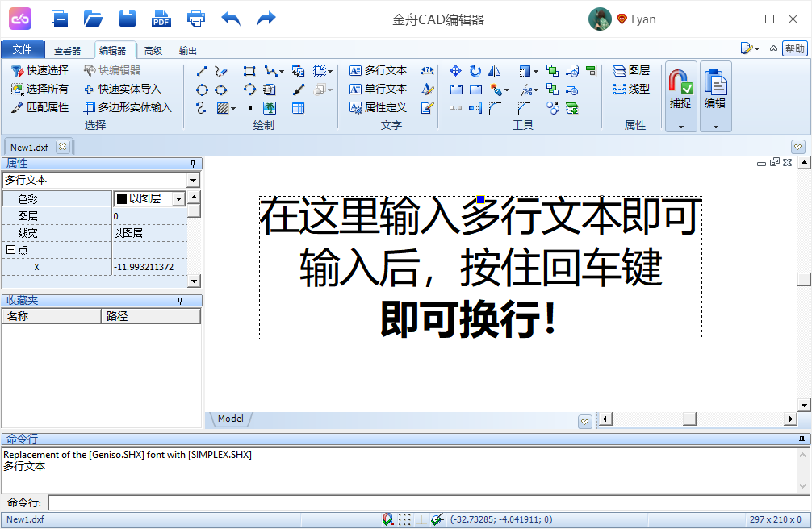Expand the hatch tool dropdown arrow

(x=233, y=108)
